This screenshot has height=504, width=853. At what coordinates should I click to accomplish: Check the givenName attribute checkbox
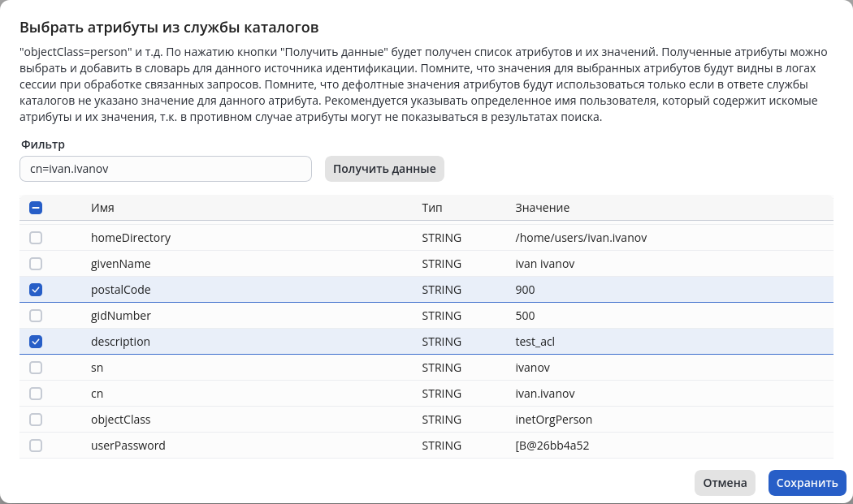point(36,264)
